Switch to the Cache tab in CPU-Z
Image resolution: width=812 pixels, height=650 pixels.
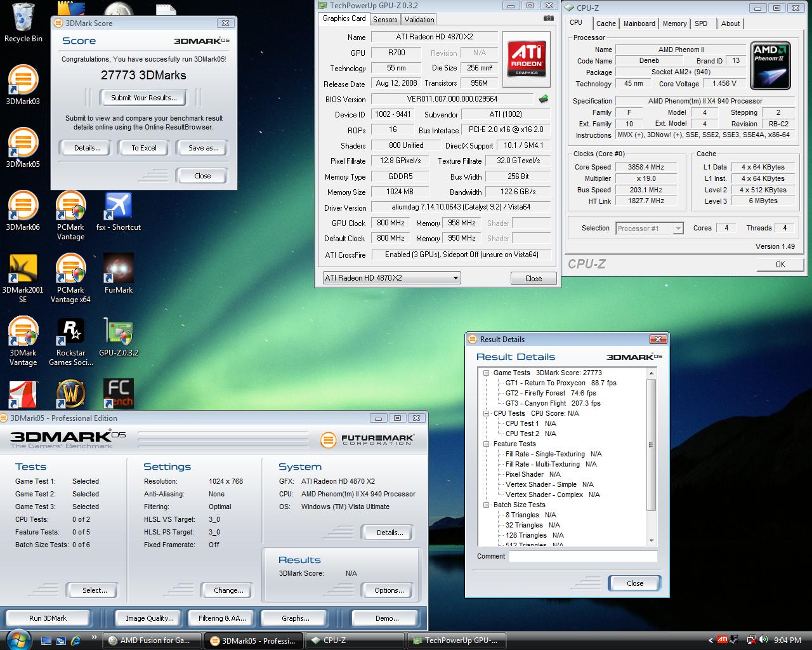(x=606, y=23)
